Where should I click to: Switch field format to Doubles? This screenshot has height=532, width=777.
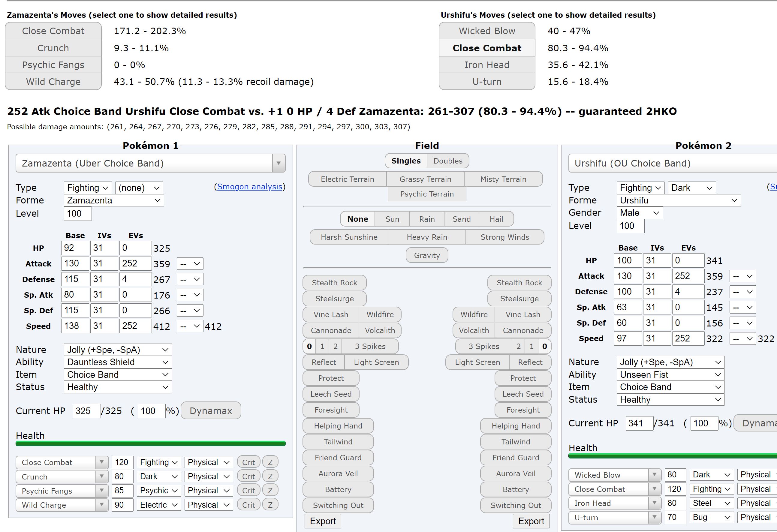pyautogui.click(x=448, y=161)
